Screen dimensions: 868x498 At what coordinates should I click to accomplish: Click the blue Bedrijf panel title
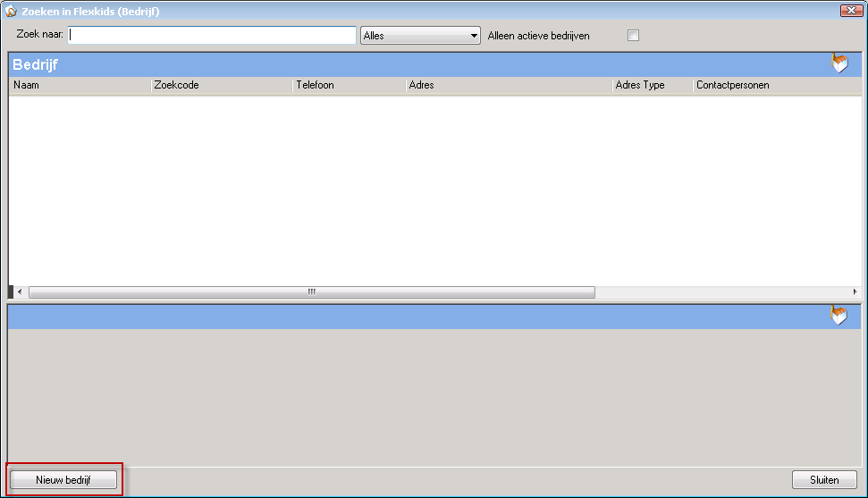[36, 64]
